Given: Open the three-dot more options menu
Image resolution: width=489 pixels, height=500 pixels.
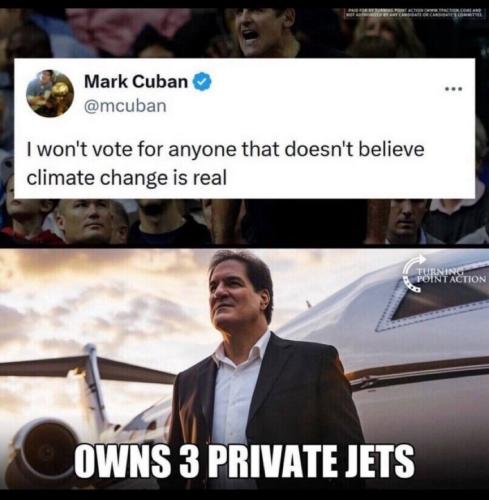Looking at the screenshot, I should pyautogui.click(x=454, y=89).
